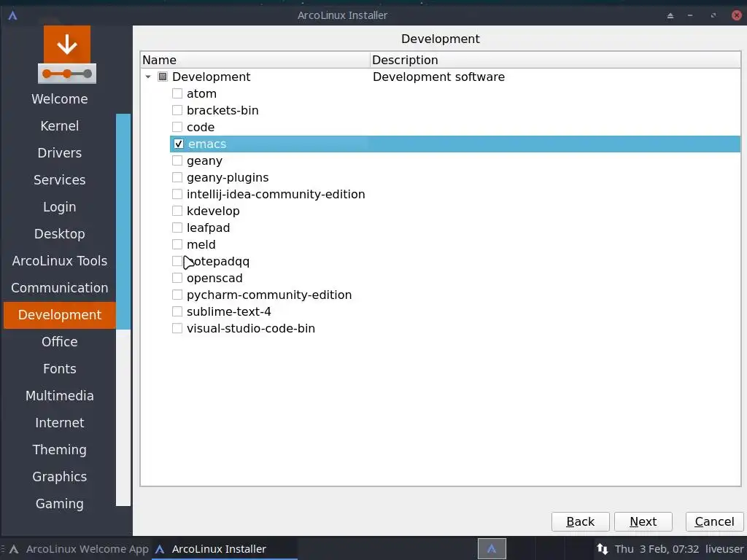Switch to the Desktop step

pos(60,234)
